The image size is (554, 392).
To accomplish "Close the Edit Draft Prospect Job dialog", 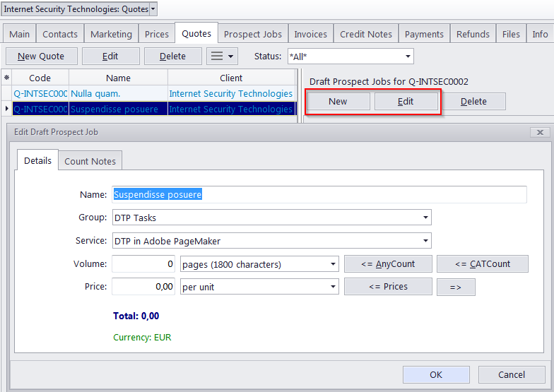I will [539, 132].
